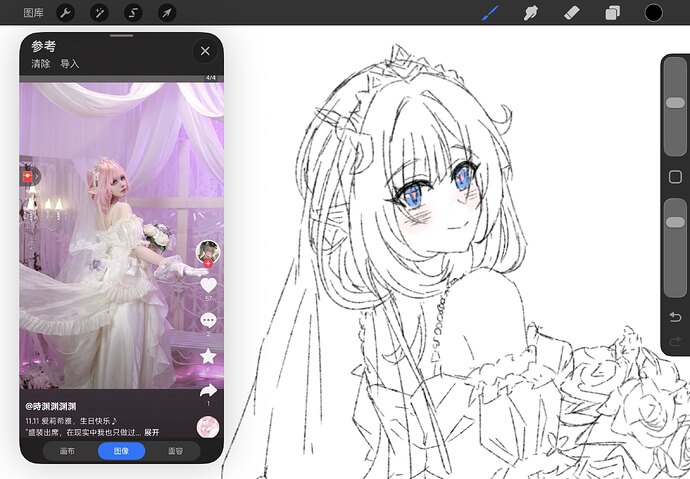
Task: Click 清除 to clear reference
Action: click(40, 64)
